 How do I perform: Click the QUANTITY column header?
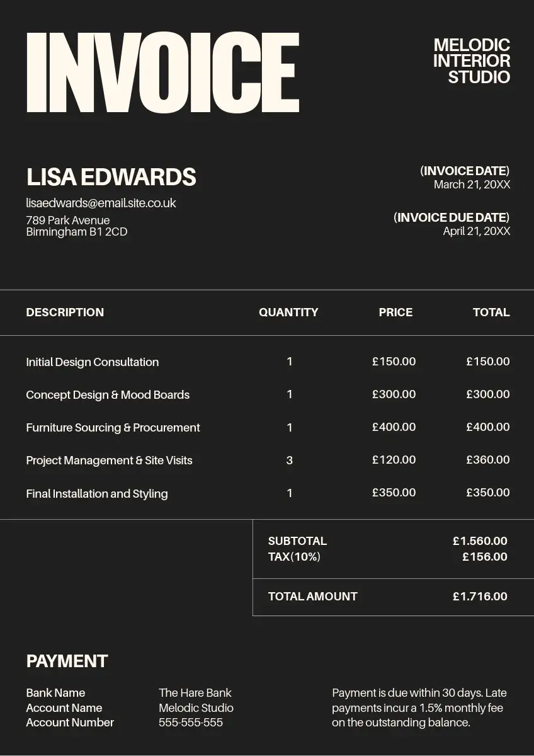click(288, 312)
